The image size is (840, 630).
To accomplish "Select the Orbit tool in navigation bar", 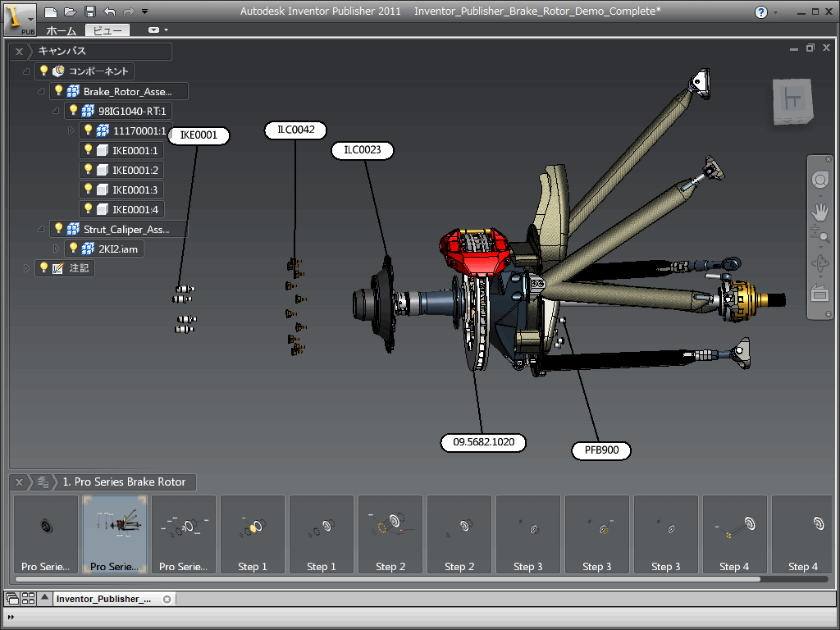I will 819,263.
